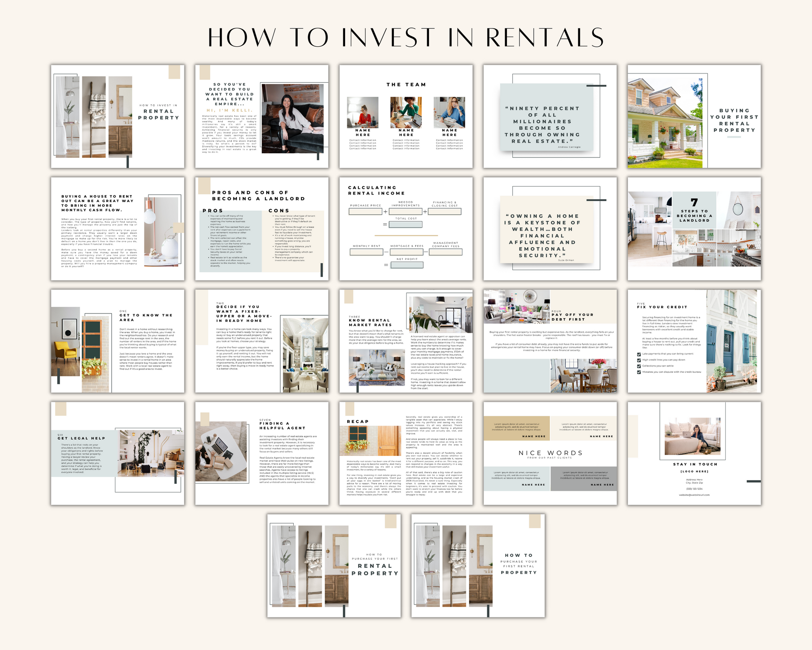The height and width of the screenshot is (650, 812).
Task: Select the 'Nice Words' testimonials slide
Action: click(x=550, y=453)
